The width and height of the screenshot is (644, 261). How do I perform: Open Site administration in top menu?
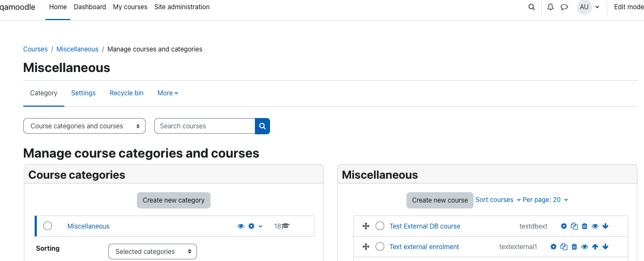click(182, 7)
